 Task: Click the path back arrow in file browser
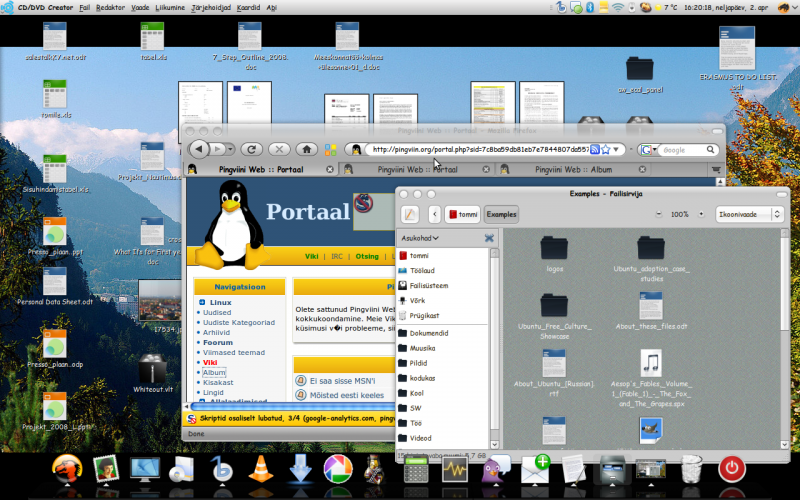[x=435, y=214]
